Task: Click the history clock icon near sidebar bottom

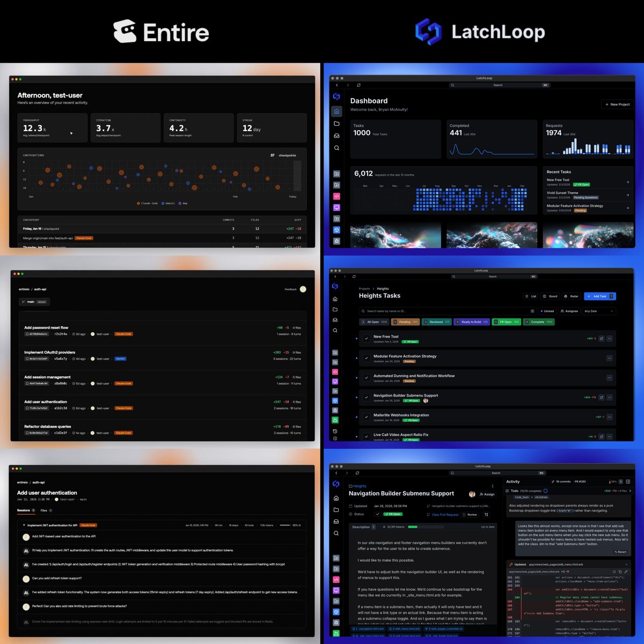Action: pos(334,431)
